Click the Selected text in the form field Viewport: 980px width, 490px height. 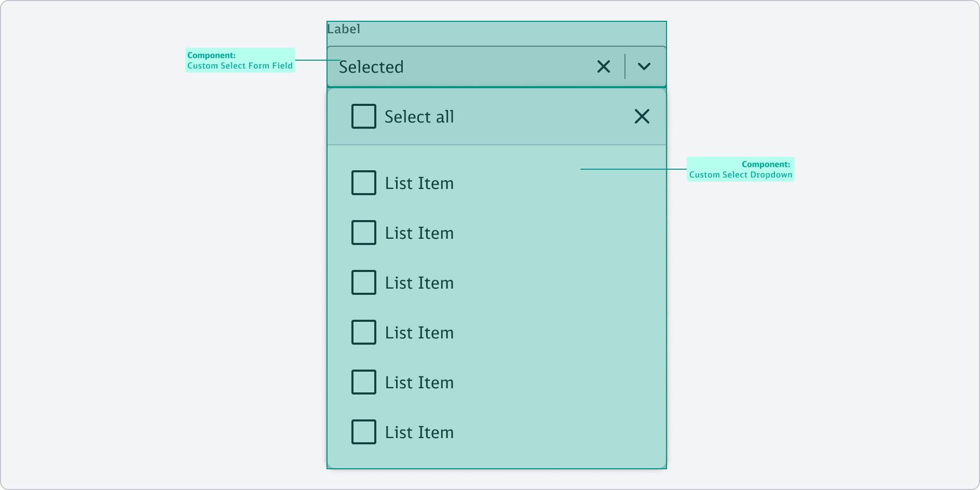coord(371,67)
